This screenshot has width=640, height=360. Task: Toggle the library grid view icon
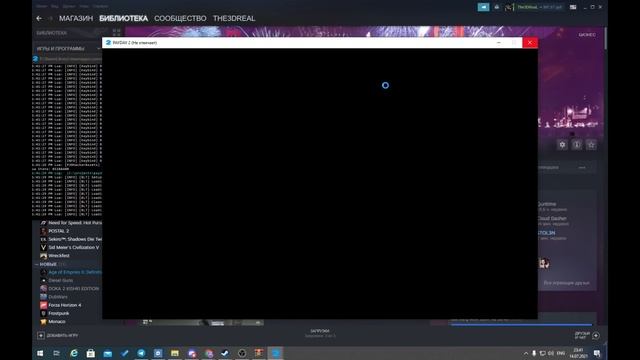click(117, 32)
